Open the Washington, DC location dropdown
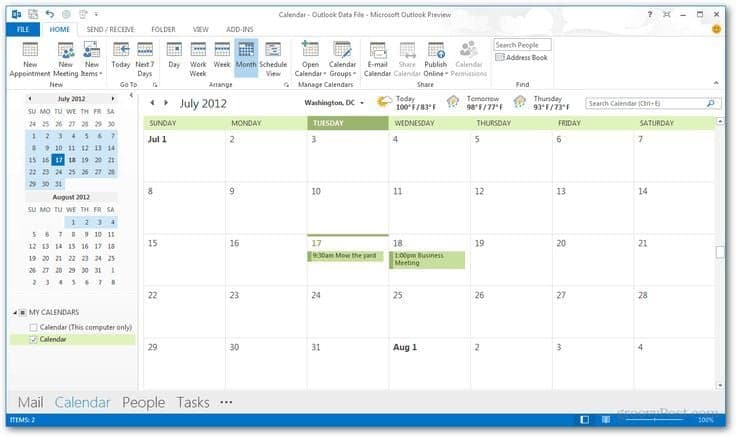 click(x=362, y=103)
